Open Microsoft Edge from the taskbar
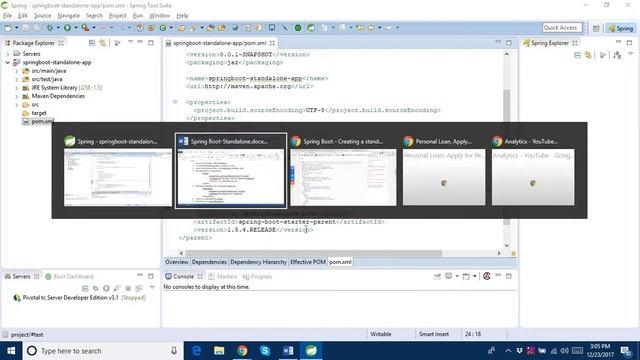 [196, 351]
